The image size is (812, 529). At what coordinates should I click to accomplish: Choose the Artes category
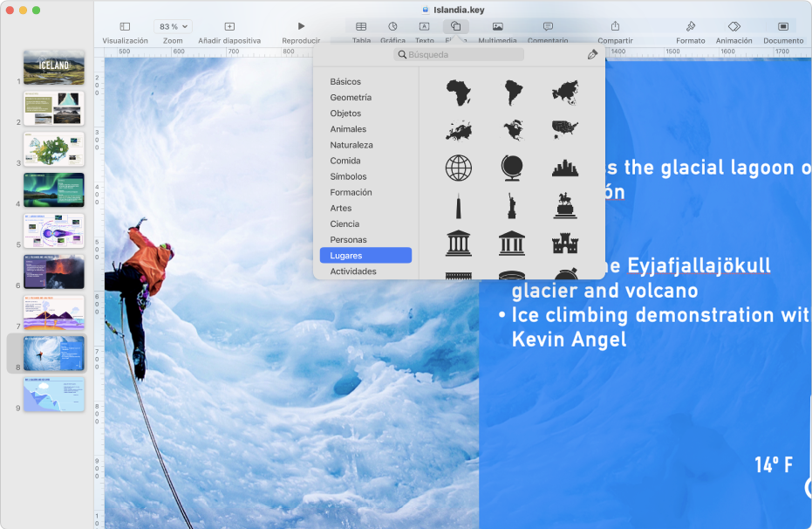(341, 209)
